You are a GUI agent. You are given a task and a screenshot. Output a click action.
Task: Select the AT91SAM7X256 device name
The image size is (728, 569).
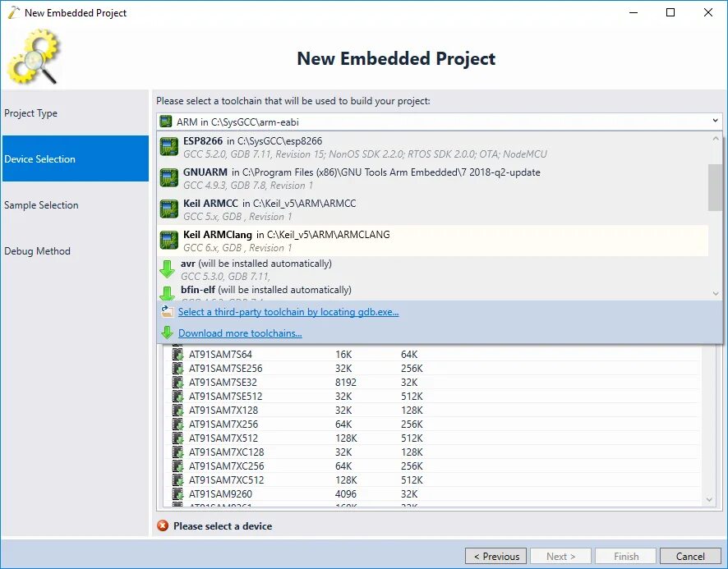pyautogui.click(x=223, y=424)
